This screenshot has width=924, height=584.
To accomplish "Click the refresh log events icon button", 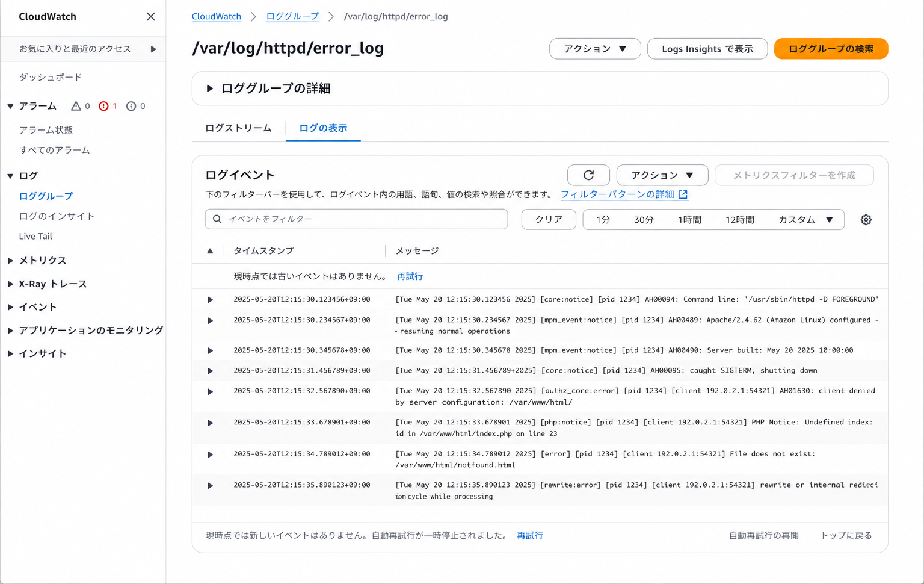I will tap(588, 175).
